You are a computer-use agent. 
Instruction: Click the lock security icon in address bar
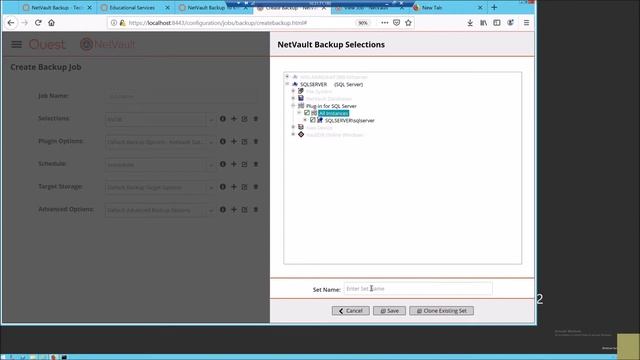coord(122,23)
